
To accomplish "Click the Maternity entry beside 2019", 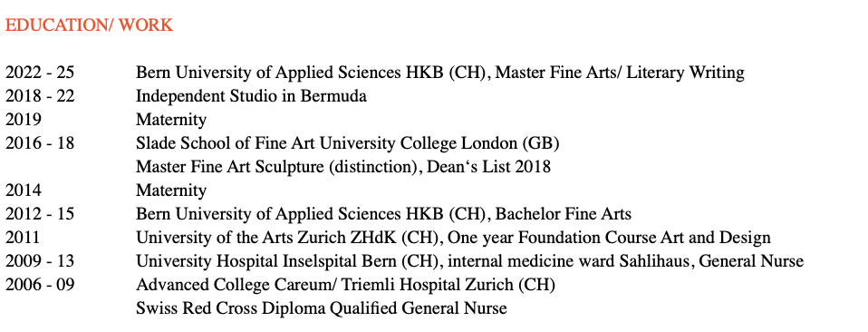I will (171, 120).
